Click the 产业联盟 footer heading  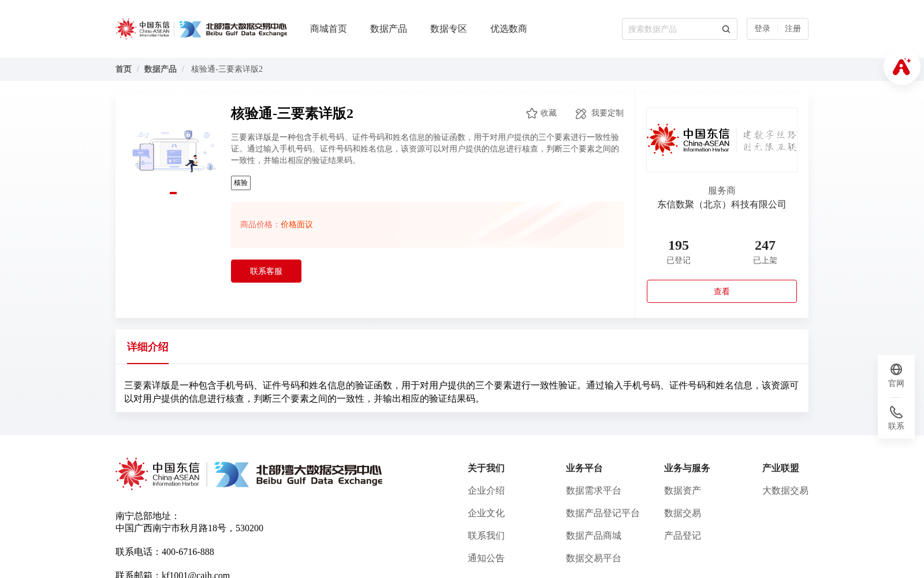tap(781, 468)
